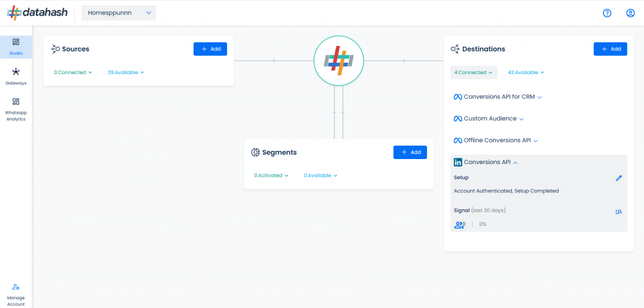
Task: Click Meta logo beside Custom Audience
Action: 458,119
